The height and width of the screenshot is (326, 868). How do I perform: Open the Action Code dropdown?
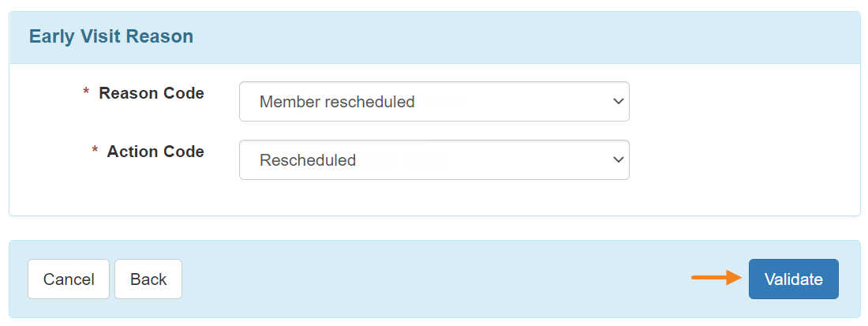(434, 160)
